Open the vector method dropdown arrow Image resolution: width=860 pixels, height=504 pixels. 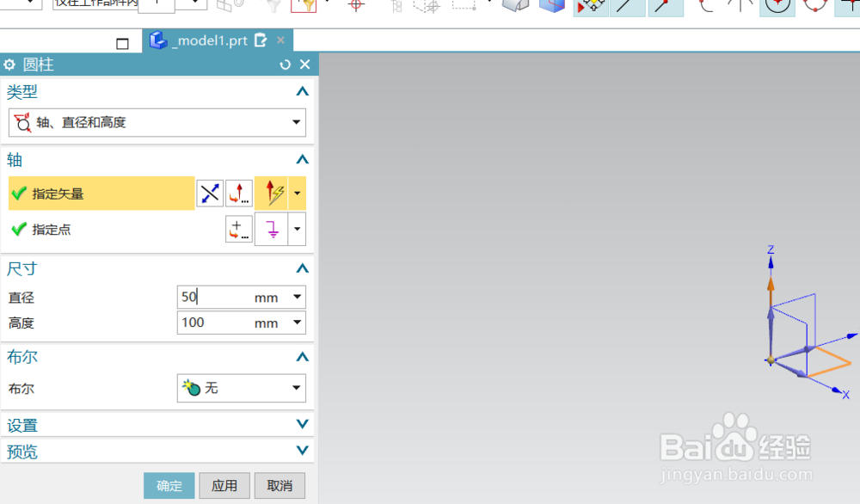pos(298,193)
